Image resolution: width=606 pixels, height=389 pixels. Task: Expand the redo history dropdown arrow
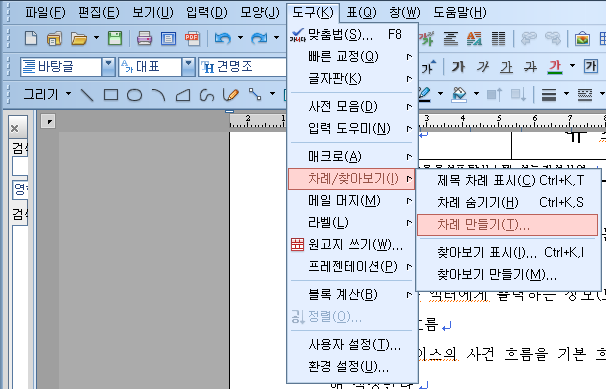tap(276, 38)
